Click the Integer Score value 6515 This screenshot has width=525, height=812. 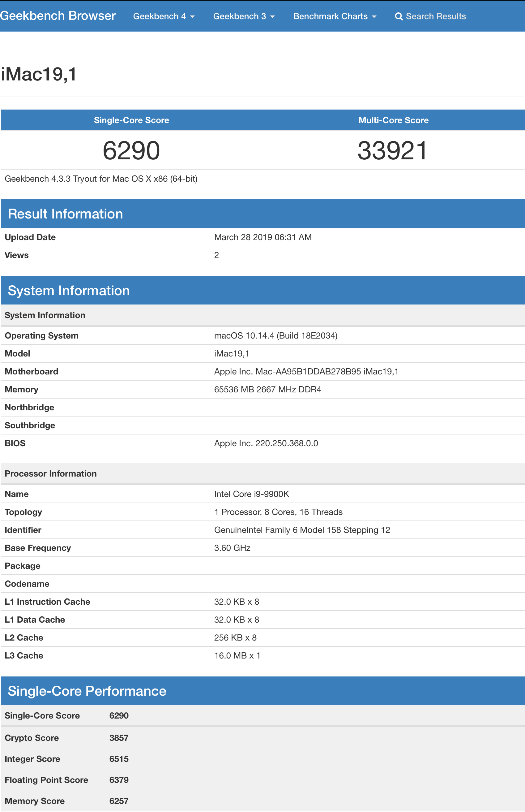click(x=119, y=759)
